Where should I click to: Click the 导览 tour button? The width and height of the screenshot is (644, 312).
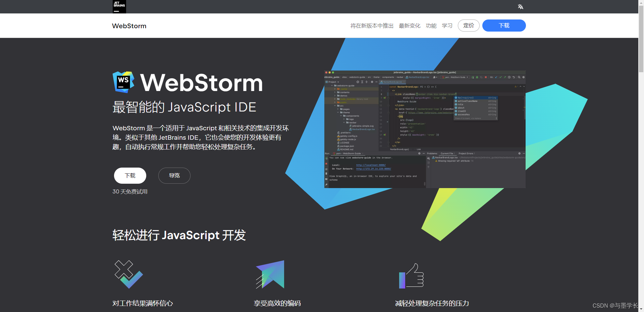click(x=174, y=176)
